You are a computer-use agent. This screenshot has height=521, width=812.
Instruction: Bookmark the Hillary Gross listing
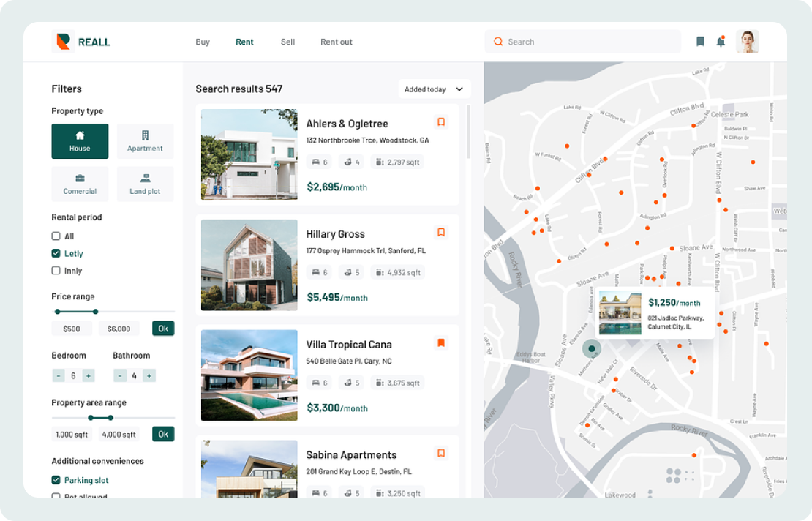(441, 232)
